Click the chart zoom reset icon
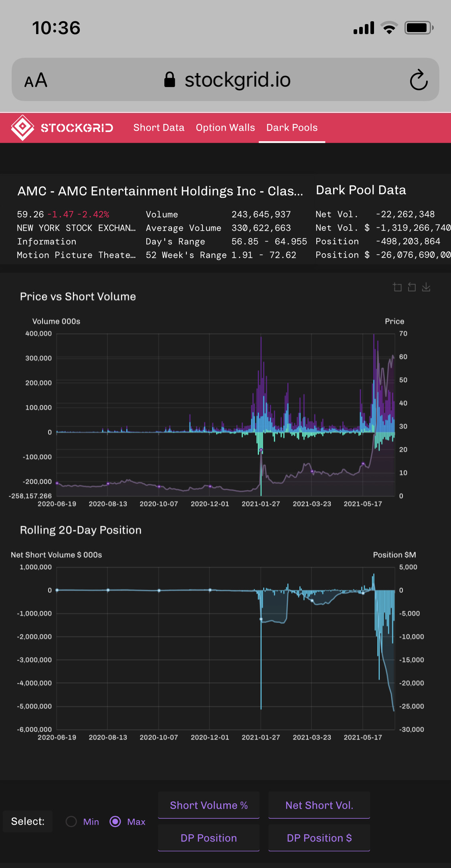This screenshot has height=868, width=451. (412, 287)
